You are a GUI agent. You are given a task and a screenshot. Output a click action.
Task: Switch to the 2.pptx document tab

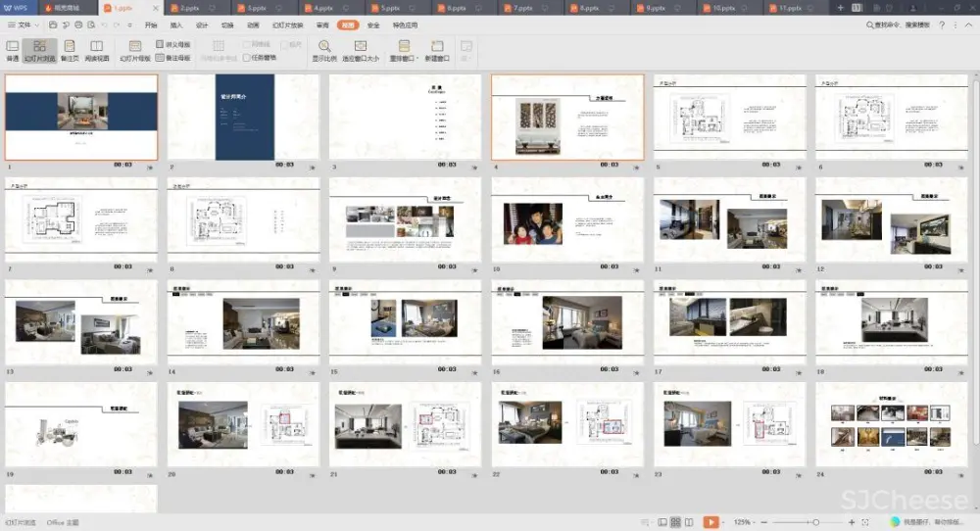click(190, 7)
